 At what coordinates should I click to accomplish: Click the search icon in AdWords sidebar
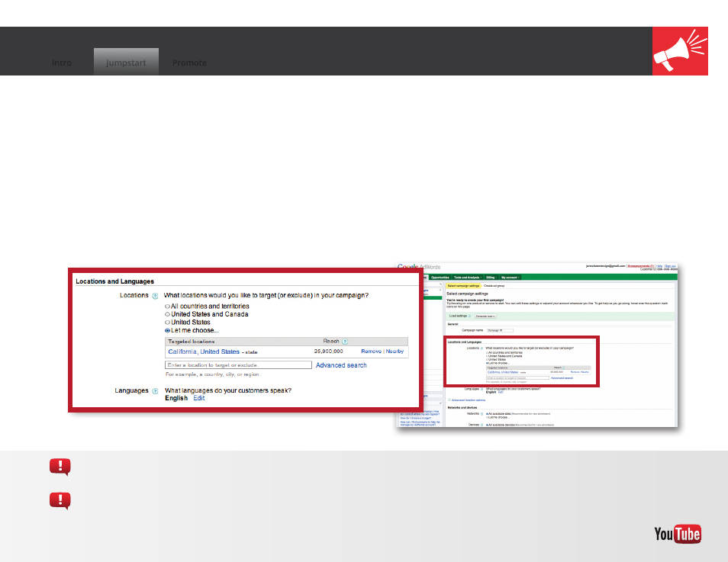coord(440,284)
